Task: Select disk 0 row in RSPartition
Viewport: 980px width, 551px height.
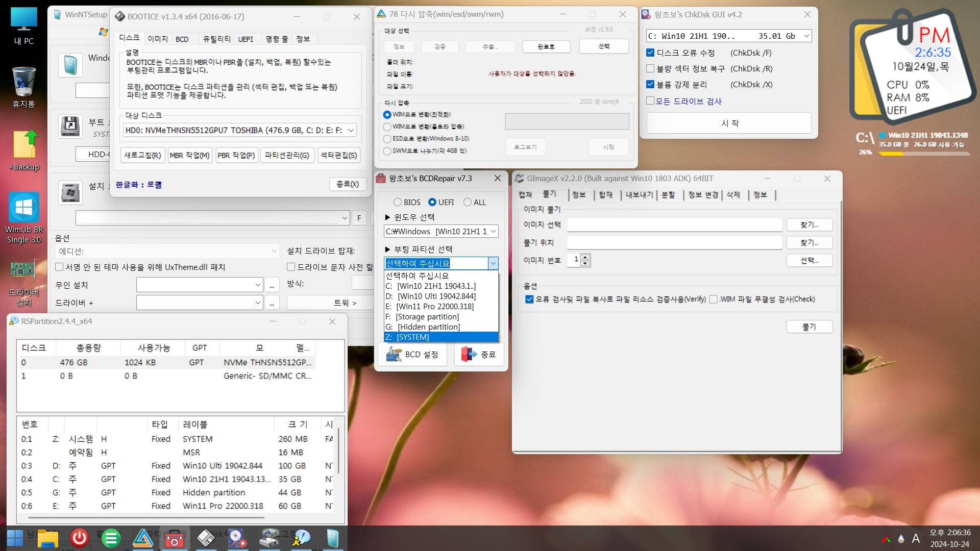Action: click(167, 362)
